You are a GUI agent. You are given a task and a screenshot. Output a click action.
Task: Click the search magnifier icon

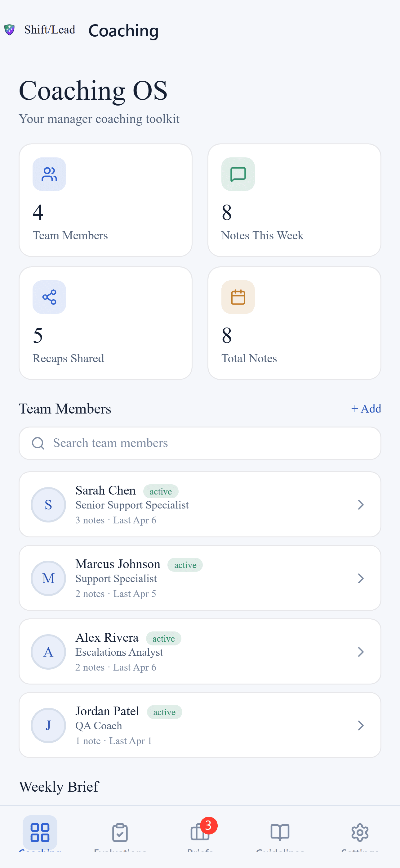click(38, 443)
